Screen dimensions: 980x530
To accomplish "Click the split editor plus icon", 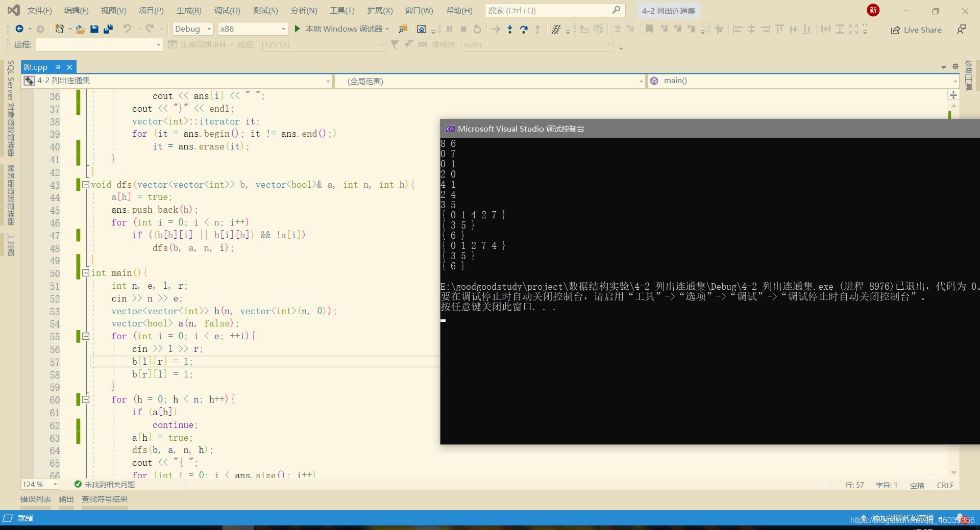I will (953, 95).
